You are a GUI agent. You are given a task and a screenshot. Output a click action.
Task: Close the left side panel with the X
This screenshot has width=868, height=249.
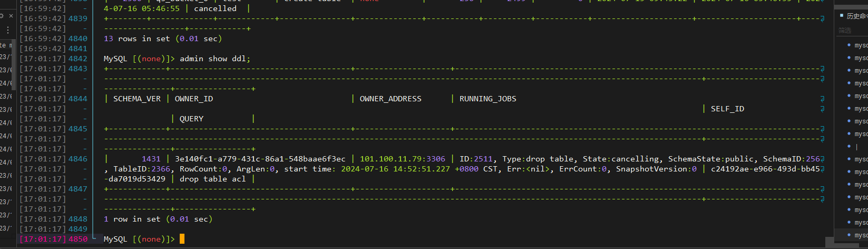(x=11, y=16)
